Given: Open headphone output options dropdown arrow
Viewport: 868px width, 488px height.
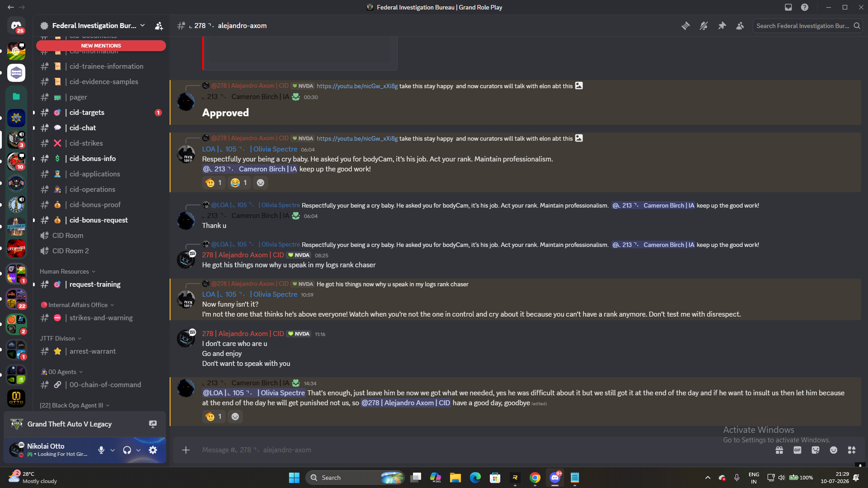Looking at the screenshot, I should (x=138, y=450).
